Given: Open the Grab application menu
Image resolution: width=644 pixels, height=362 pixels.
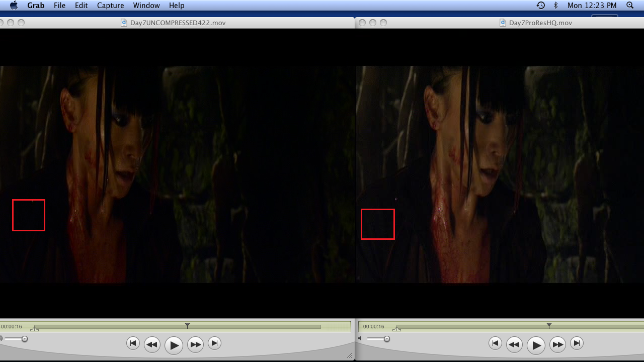Looking at the screenshot, I should [35, 6].
